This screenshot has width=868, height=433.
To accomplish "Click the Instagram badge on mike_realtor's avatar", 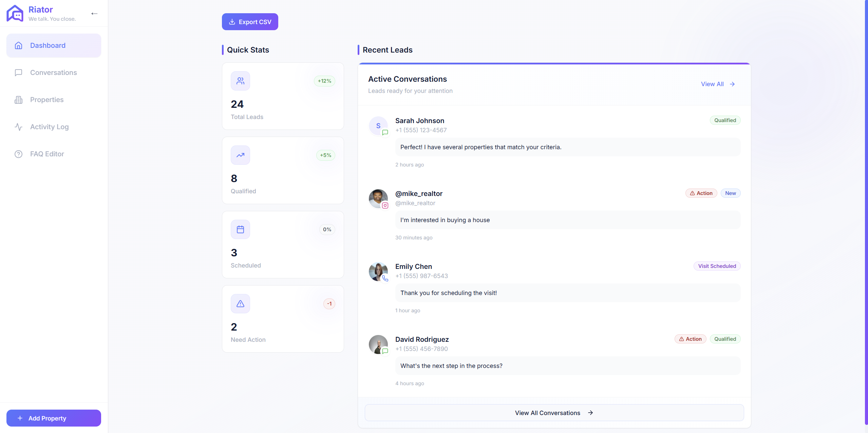I will tap(385, 205).
